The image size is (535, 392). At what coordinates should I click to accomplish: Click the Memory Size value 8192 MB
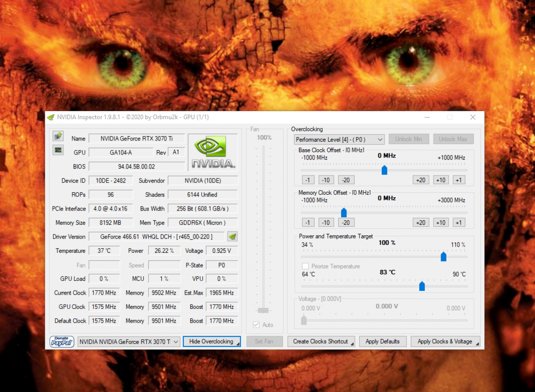point(111,223)
